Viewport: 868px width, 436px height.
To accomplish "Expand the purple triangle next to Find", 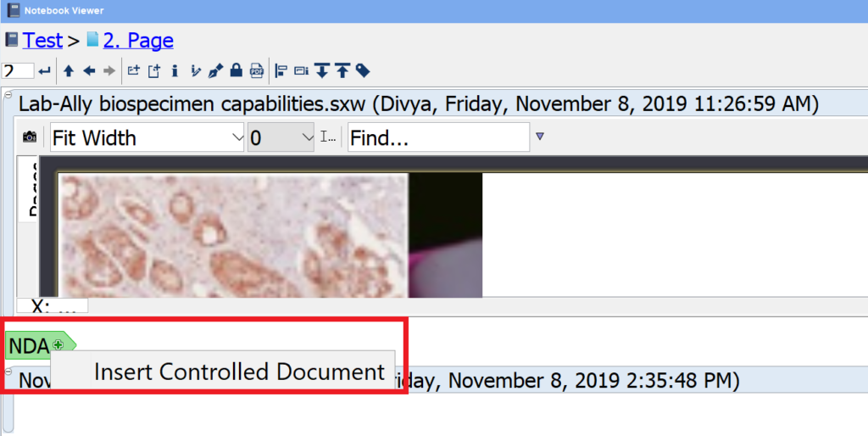I will click(x=540, y=136).
